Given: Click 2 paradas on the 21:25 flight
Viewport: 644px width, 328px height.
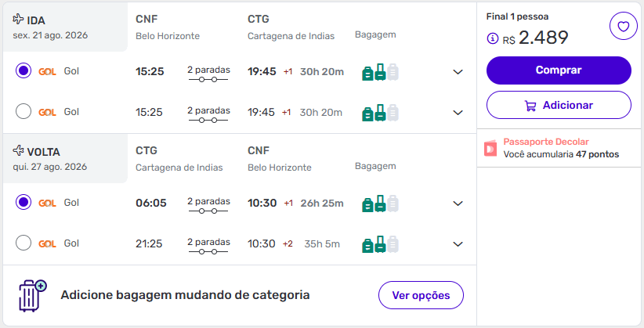Looking at the screenshot, I should (208, 243).
